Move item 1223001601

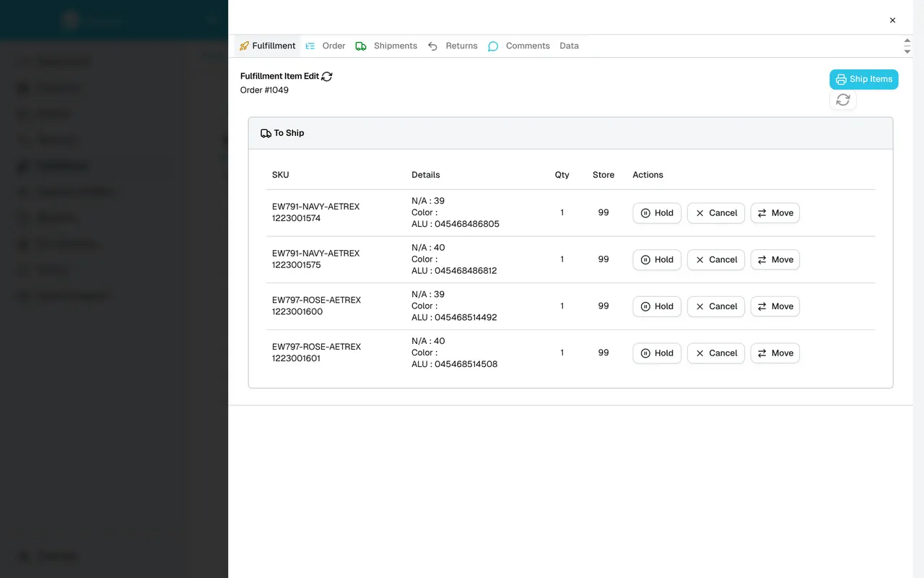tap(775, 353)
